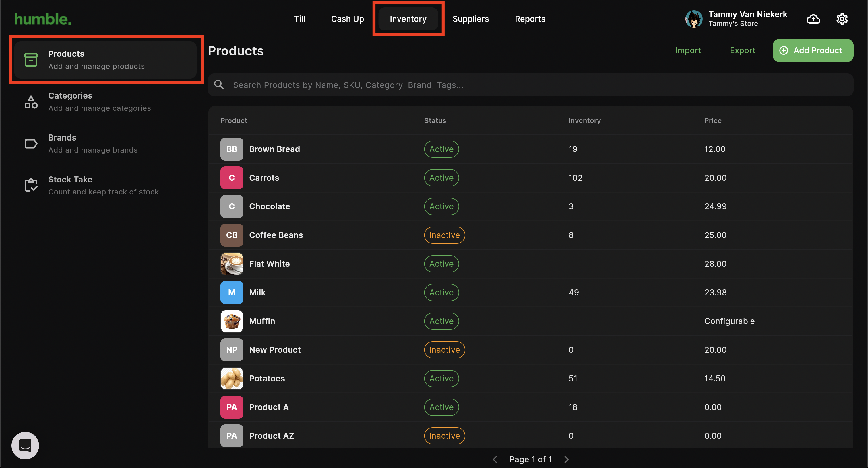Open Brands in the sidebar
Viewport: 868px width, 468px height.
pyautogui.click(x=105, y=144)
